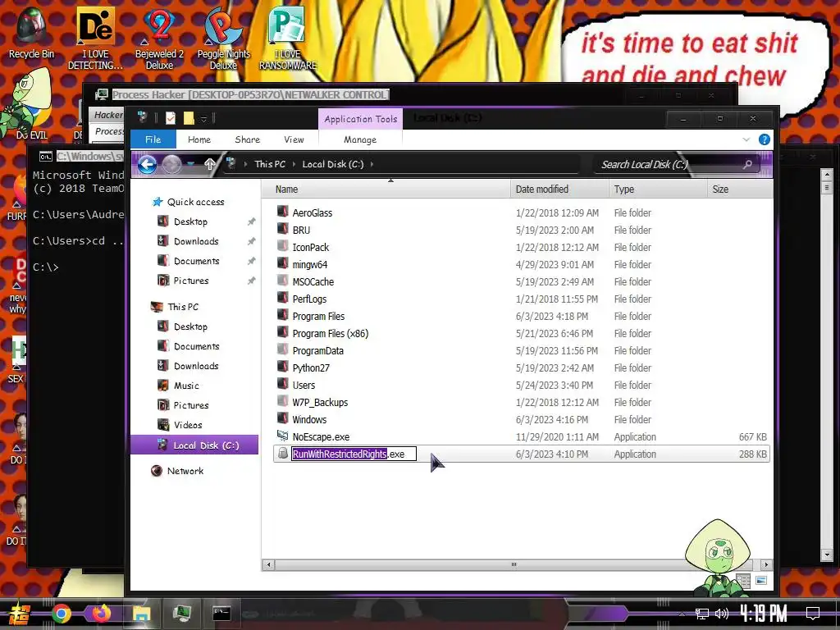This screenshot has width=840, height=630.
Task: Select the W7P_Backups folder
Action: pos(320,402)
